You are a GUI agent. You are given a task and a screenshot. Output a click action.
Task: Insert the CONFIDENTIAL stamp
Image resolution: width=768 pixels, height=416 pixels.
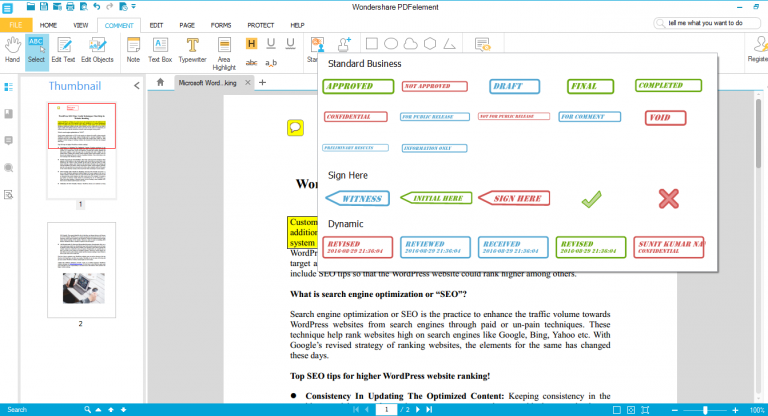356,117
